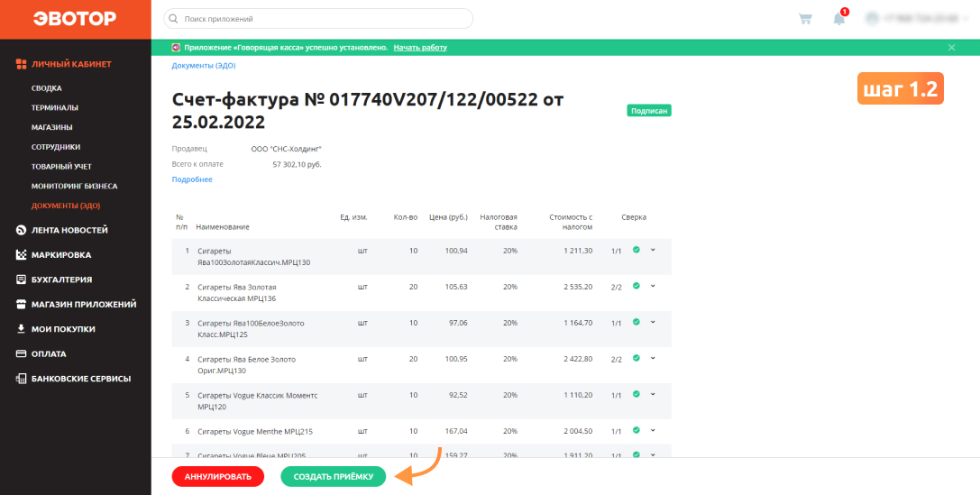Click Создать приёмку button

pos(333,476)
